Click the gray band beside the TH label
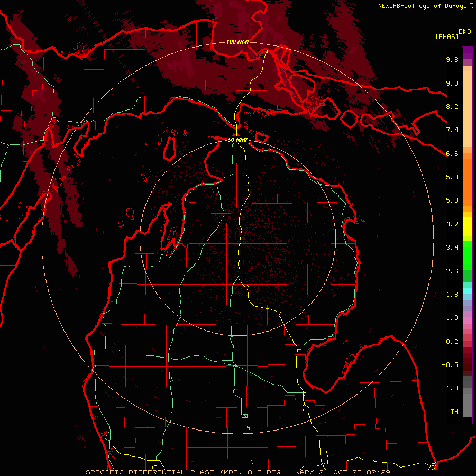This screenshot has width=476, height=476. pyautogui.click(x=467, y=405)
